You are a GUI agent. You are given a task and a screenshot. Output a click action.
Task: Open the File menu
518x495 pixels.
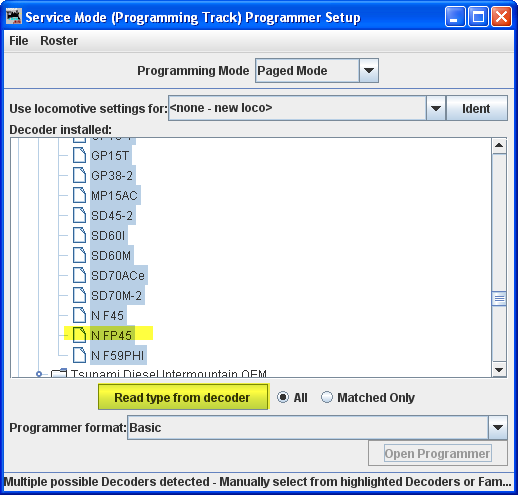[19, 41]
